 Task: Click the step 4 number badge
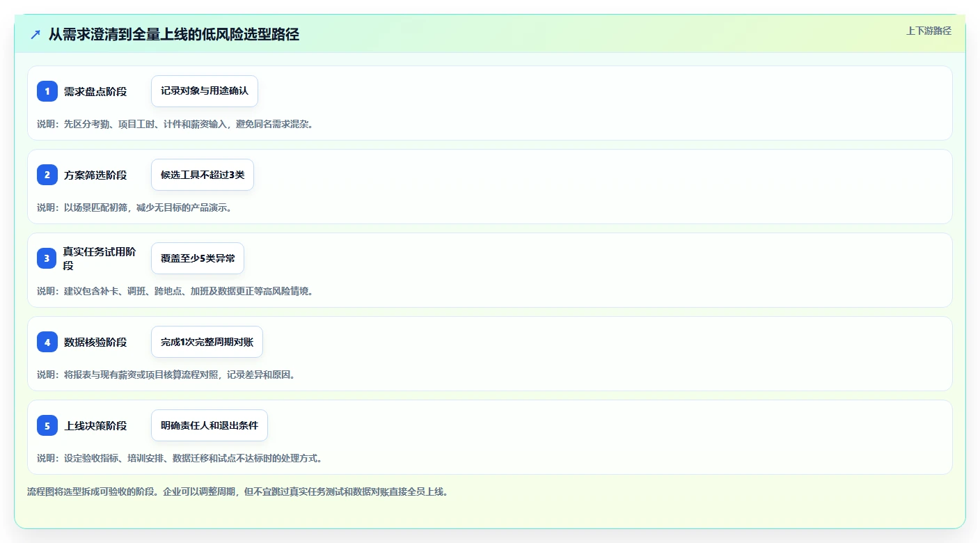[47, 342]
